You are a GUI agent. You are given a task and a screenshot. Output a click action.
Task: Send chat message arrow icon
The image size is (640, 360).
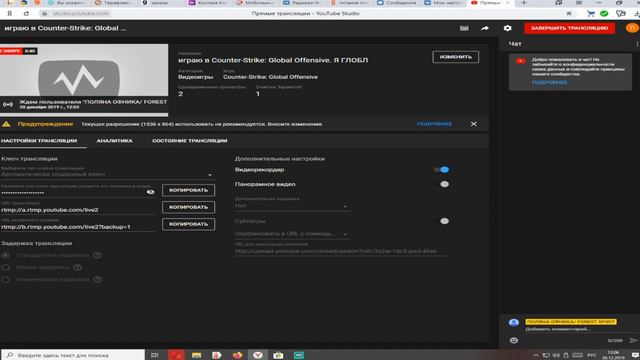click(633, 340)
